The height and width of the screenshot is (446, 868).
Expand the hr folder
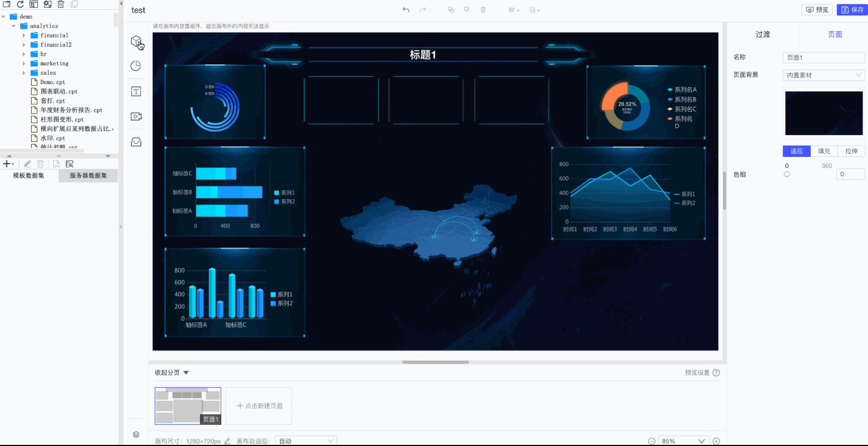coord(24,54)
